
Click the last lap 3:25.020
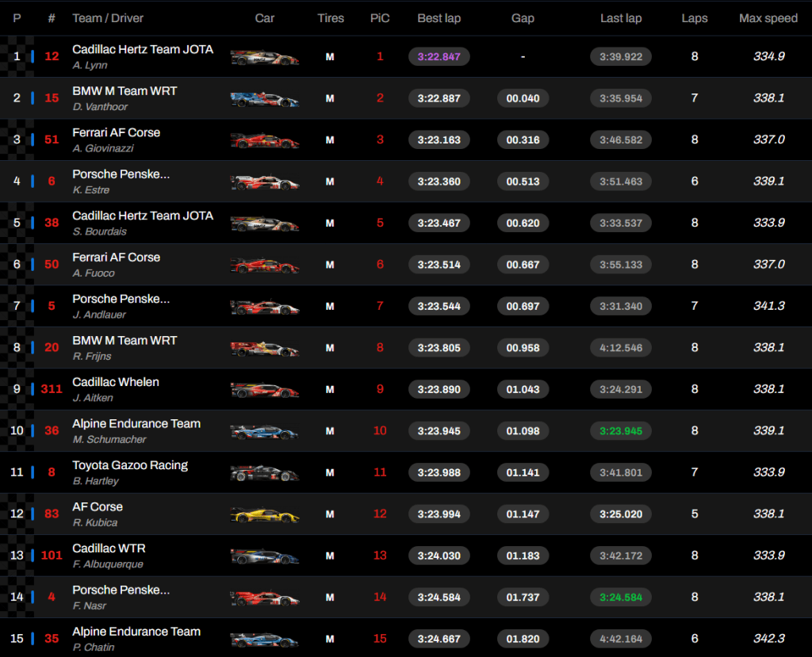621,514
